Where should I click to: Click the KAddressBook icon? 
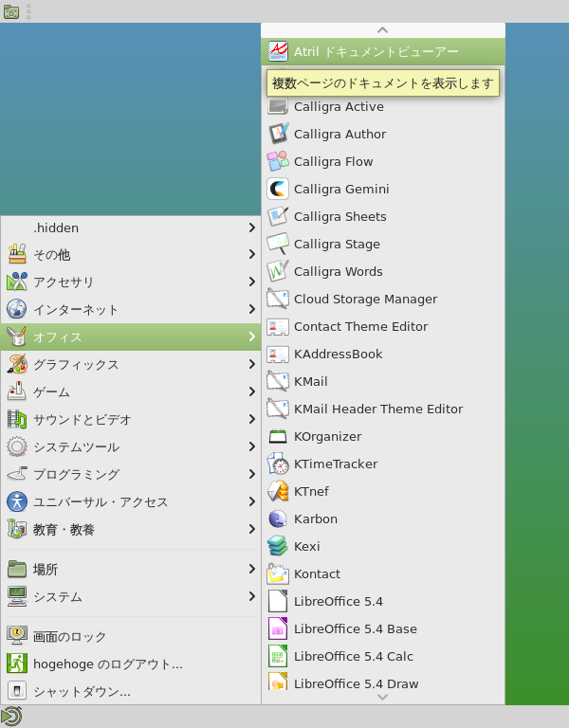(x=278, y=354)
